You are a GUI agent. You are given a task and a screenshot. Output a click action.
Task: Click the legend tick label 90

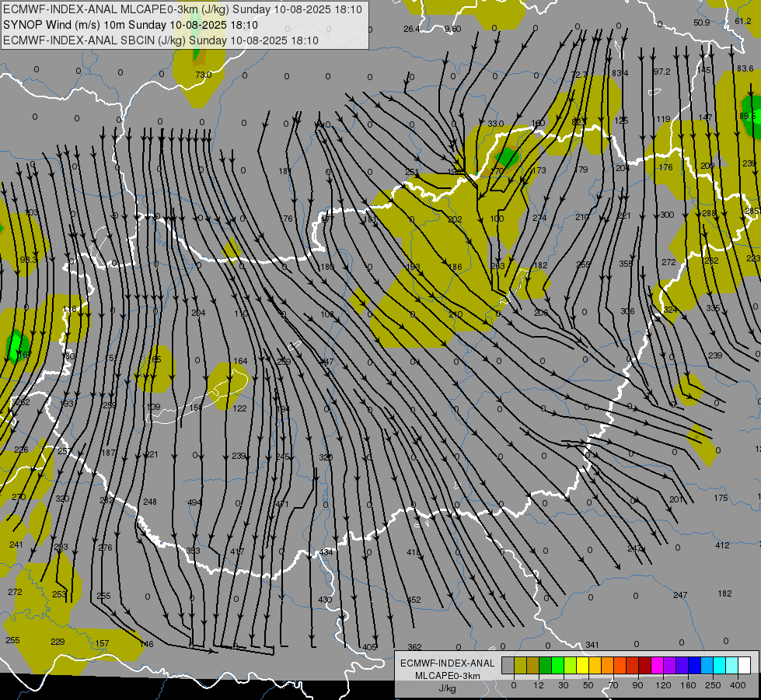tap(637, 685)
